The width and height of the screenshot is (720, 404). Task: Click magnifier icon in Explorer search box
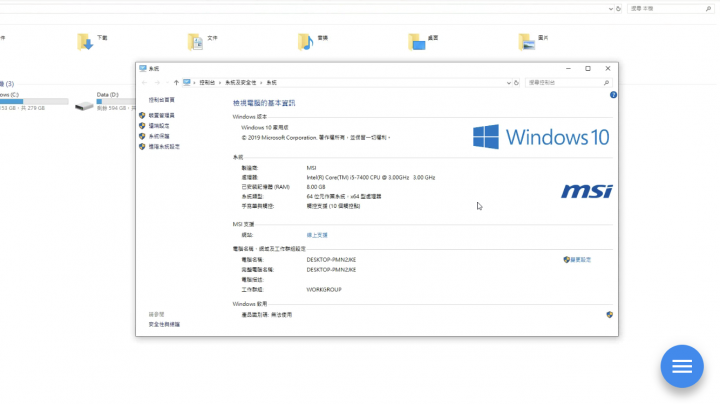(708, 9)
